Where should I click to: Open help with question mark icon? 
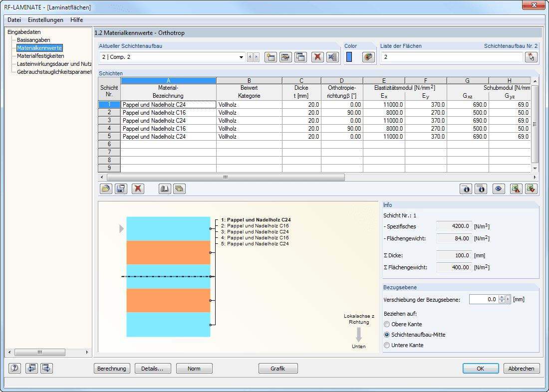14,368
